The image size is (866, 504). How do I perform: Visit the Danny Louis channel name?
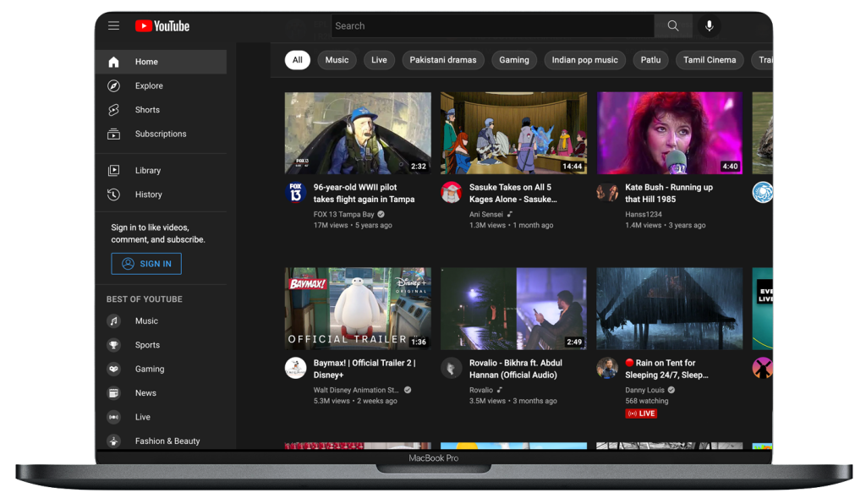tap(644, 390)
